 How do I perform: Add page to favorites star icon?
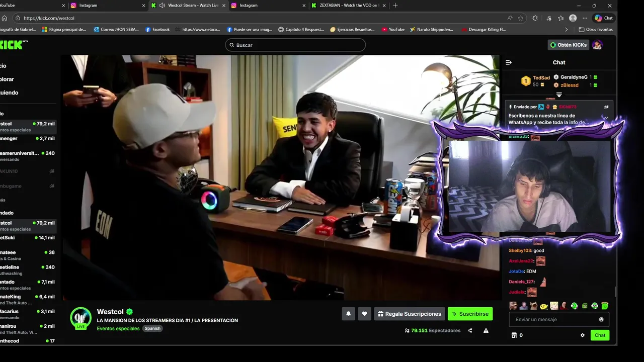pyautogui.click(x=521, y=18)
